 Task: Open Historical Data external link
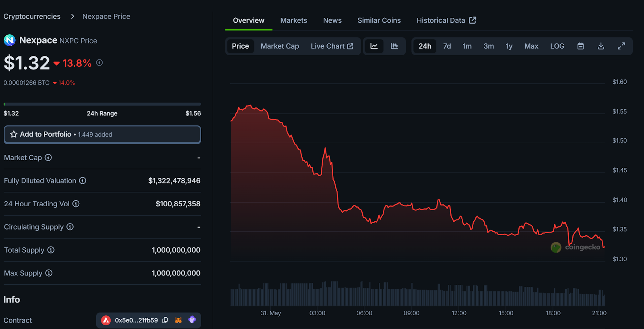(446, 21)
